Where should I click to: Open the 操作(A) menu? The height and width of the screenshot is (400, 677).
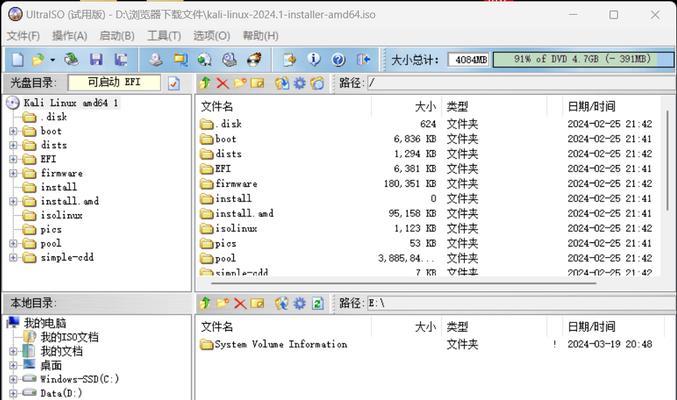[70, 36]
